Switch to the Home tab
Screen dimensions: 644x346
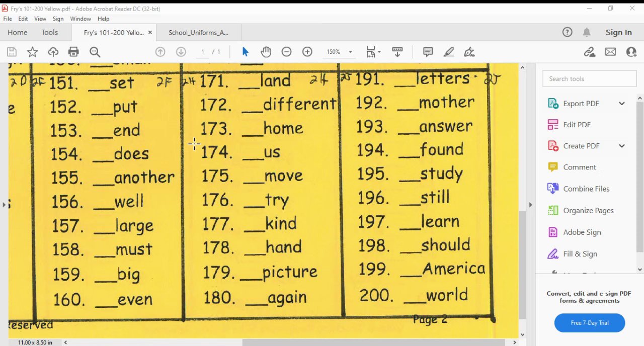18,32
